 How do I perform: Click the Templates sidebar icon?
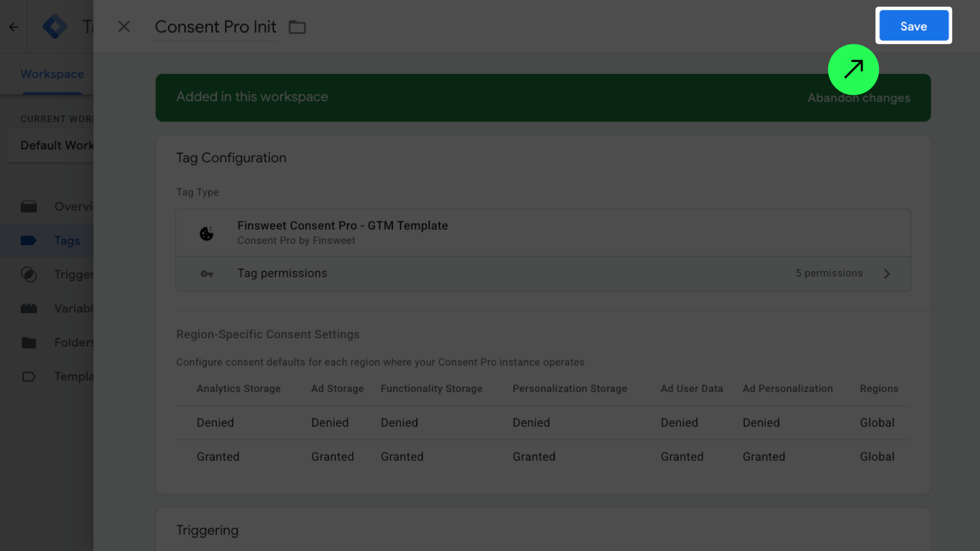(29, 377)
